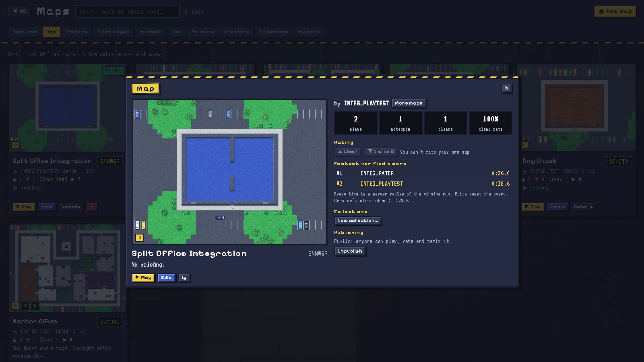
Task: Copy share code 22X3AW on Harbor Office card
Action: (110, 322)
